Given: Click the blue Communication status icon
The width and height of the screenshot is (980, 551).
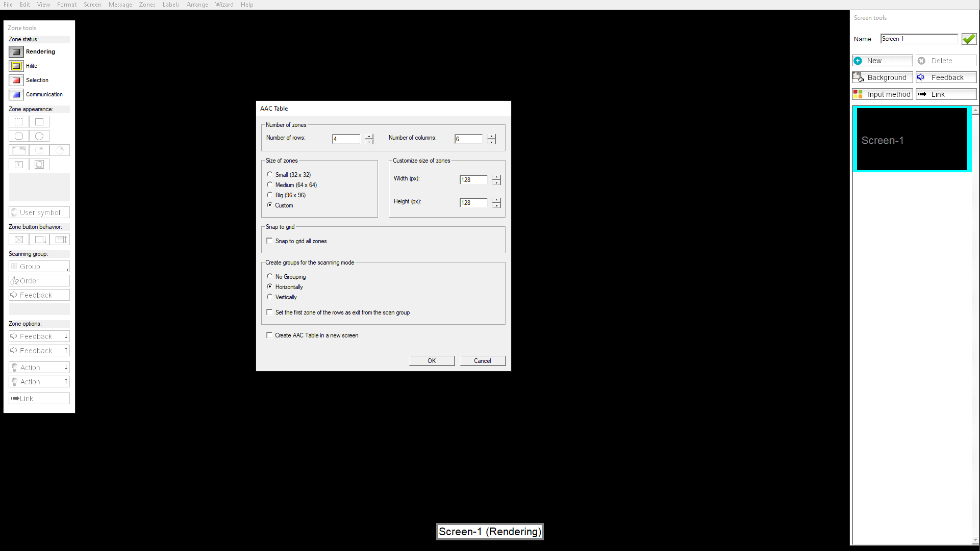Looking at the screenshot, I should tap(16, 94).
